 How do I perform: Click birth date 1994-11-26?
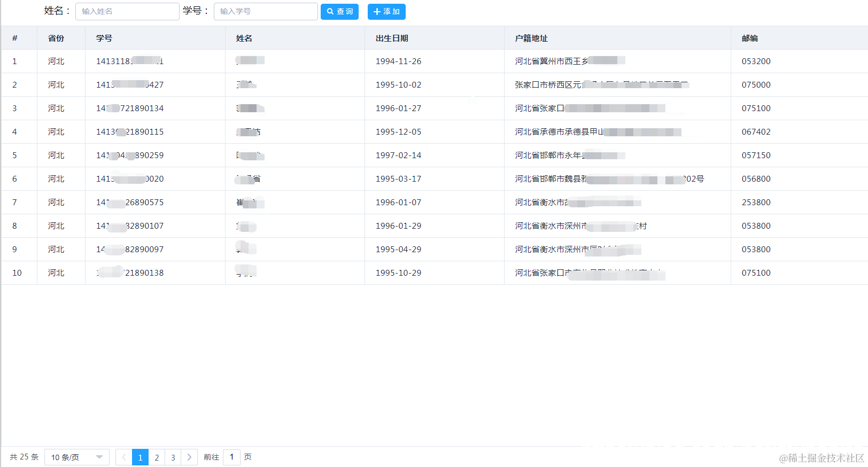pyautogui.click(x=398, y=61)
